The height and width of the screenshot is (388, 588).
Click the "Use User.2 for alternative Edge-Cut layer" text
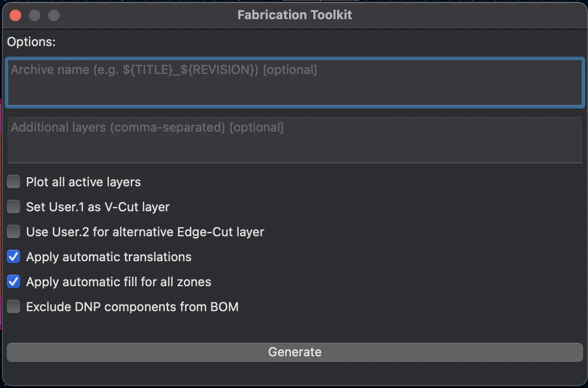click(145, 232)
